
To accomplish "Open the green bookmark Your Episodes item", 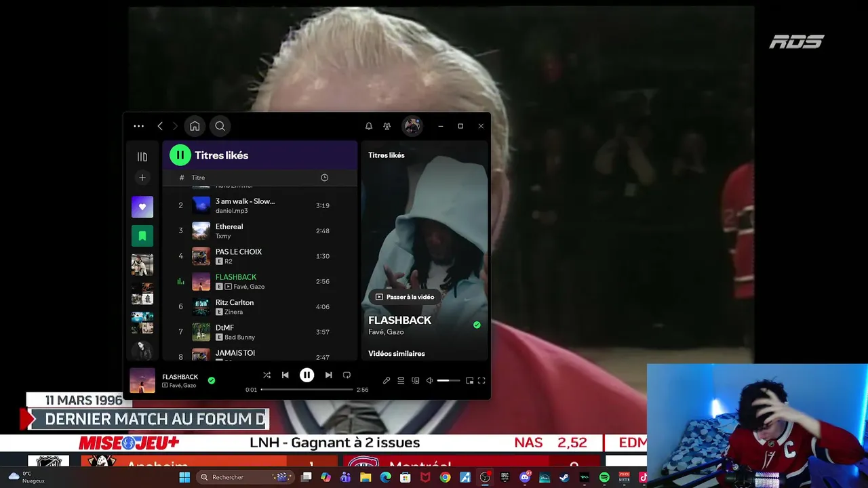I will [x=142, y=236].
